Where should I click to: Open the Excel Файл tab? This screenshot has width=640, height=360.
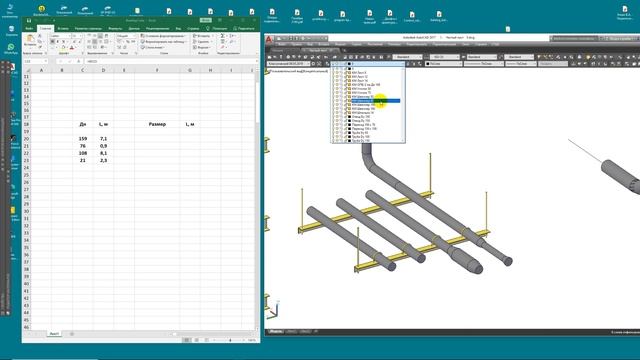(29, 29)
